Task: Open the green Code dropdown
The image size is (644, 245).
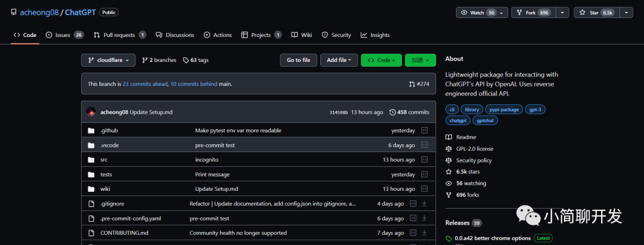Action: pyautogui.click(x=381, y=60)
